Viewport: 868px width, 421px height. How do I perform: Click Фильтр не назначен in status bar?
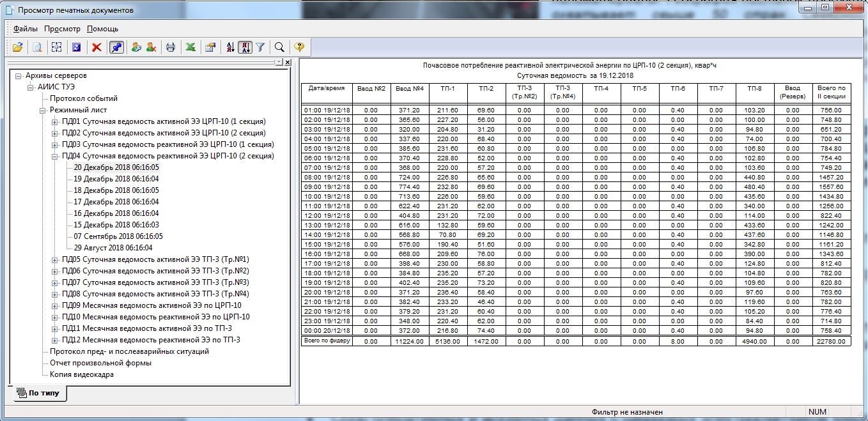[627, 412]
